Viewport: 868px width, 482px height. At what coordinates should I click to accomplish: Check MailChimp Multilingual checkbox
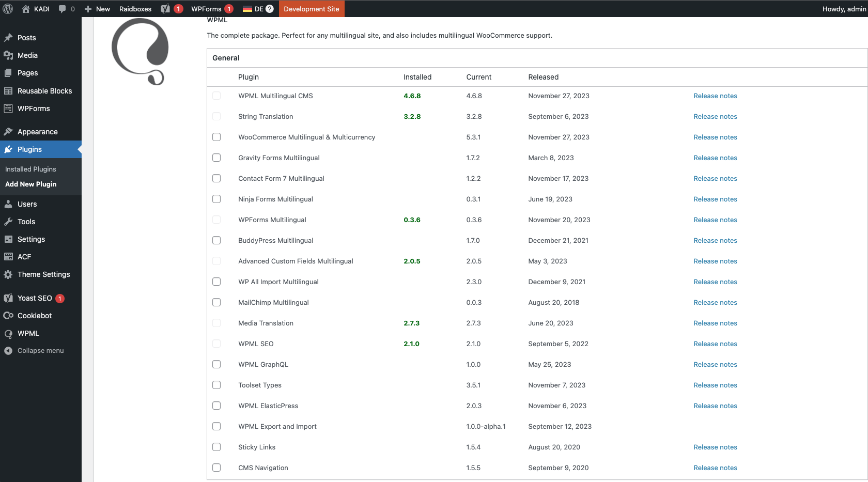tap(216, 302)
